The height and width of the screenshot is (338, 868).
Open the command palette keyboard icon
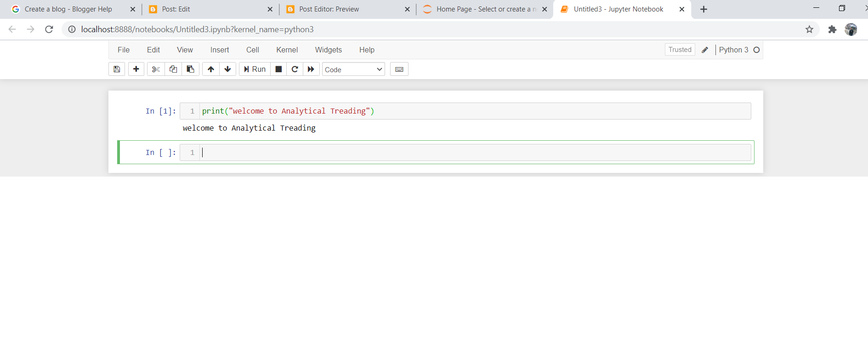tap(399, 69)
